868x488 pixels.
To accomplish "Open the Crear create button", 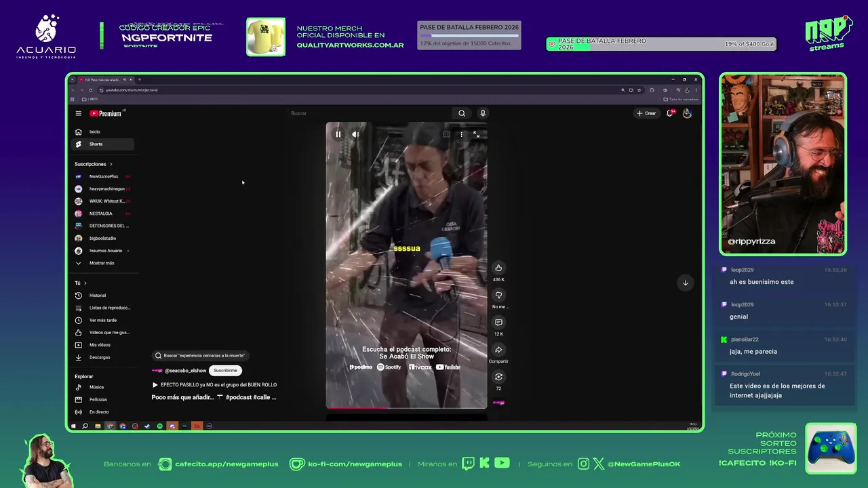I will (x=646, y=113).
